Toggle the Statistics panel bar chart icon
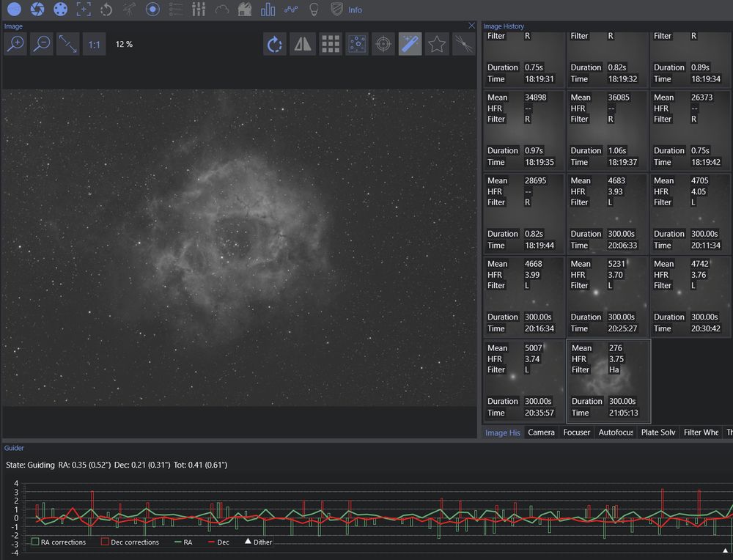This screenshot has height=560, width=733. coord(268,9)
